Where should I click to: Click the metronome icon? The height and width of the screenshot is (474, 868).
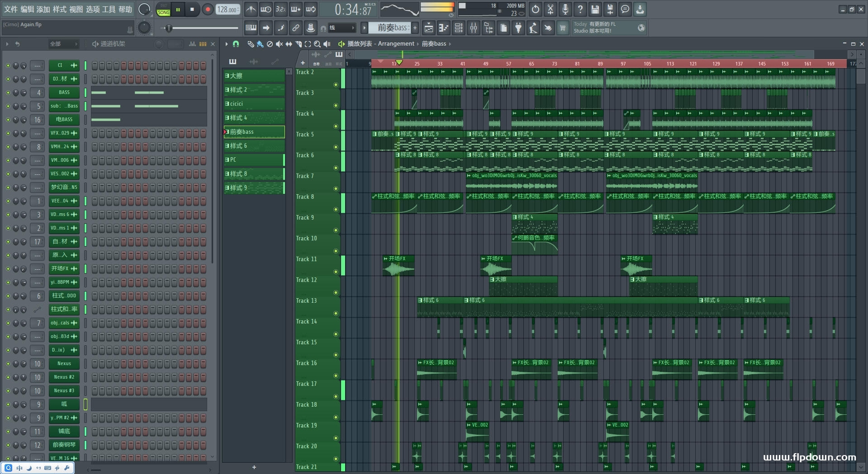251,9
